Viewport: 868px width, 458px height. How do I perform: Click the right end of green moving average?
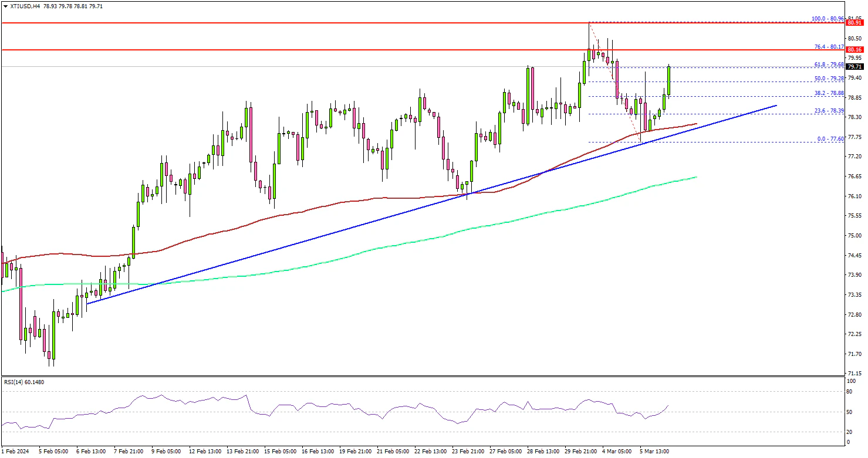tap(696, 177)
